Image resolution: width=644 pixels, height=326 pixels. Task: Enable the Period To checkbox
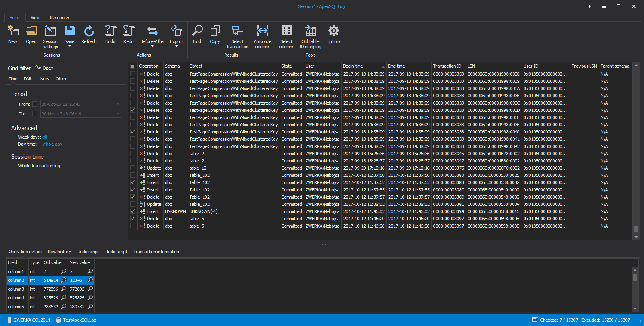pyautogui.click(x=35, y=114)
